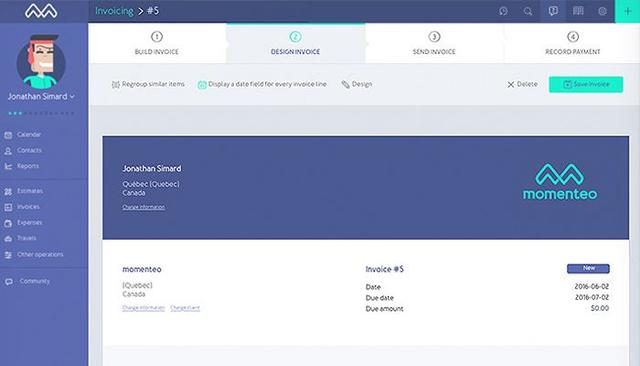Open Calendar in the sidebar
Image resolution: width=640 pixels, height=366 pixels.
point(29,134)
